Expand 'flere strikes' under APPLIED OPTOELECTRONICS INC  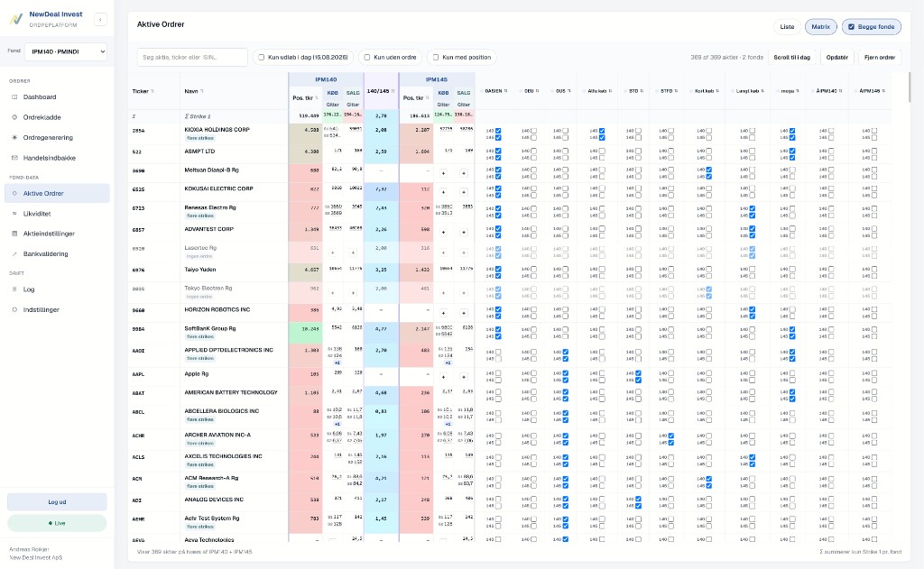[x=200, y=358]
